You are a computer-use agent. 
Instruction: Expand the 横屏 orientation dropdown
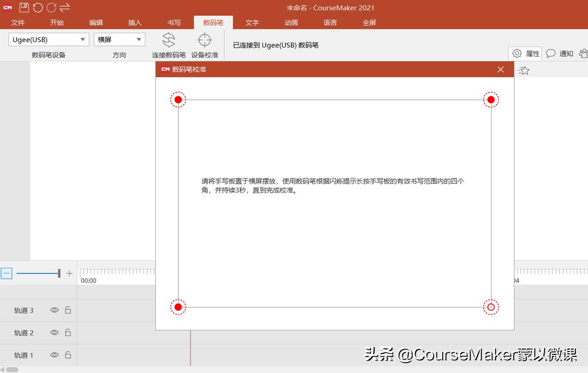[139, 39]
